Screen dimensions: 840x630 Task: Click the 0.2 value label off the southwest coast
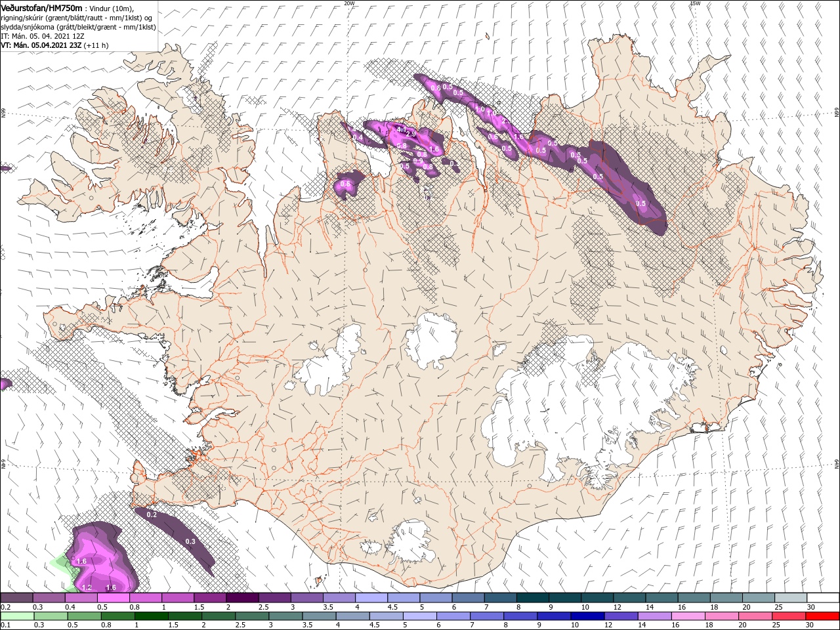point(152,515)
